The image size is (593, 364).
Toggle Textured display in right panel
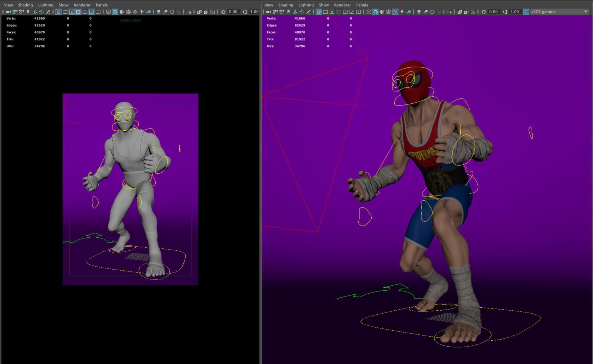click(x=395, y=12)
